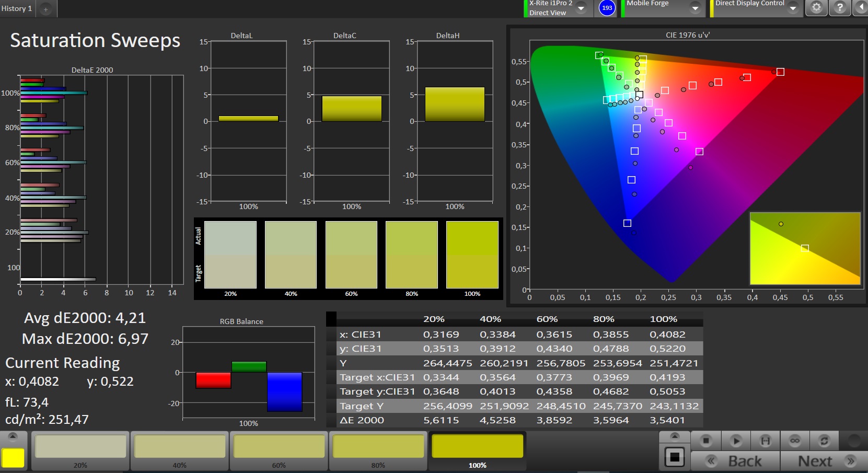Image resolution: width=868 pixels, height=473 pixels.
Task: Click the DeltaL chart bar
Action: point(248,119)
